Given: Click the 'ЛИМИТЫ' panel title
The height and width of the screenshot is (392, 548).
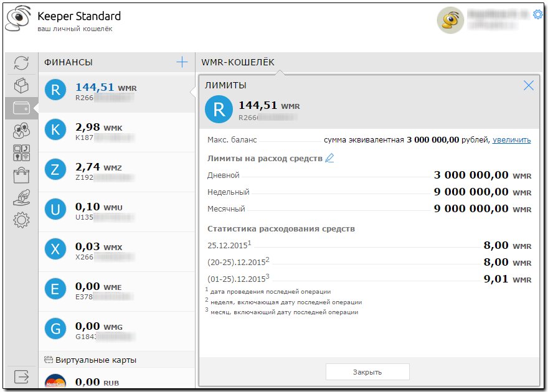Looking at the screenshot, I should (226, 85).
